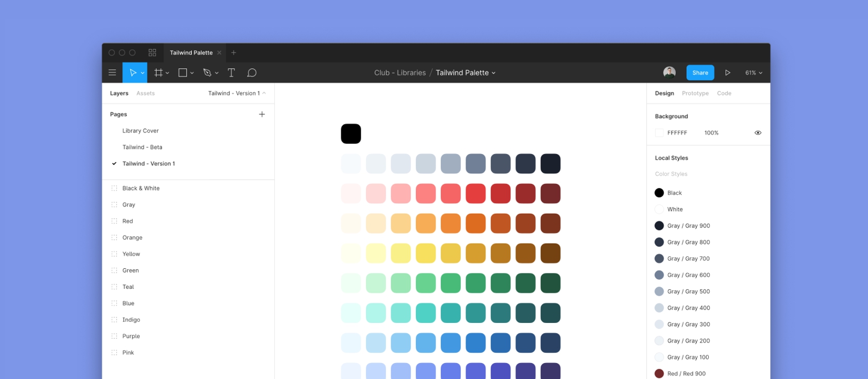This screenshot has width=868, height=379.
Task: Click the background hex value FFFFFF field
Action: [677, 133]
